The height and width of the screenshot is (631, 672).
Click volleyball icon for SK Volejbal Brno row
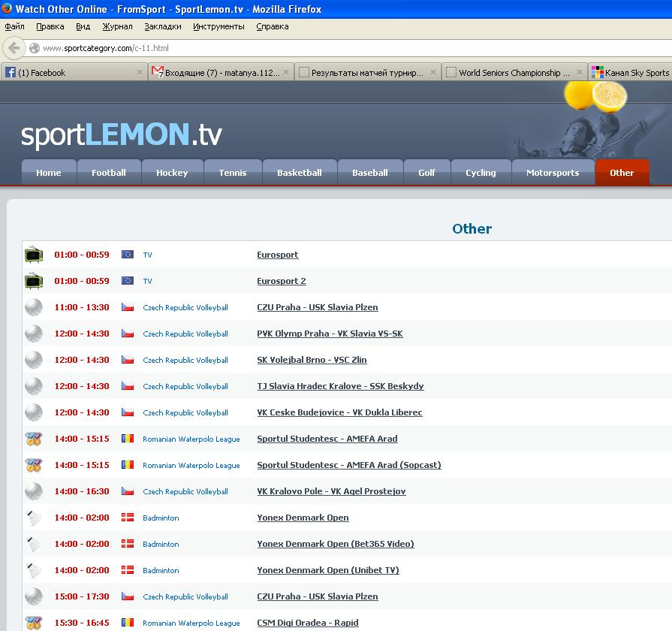pyautogui.click(x=34, y=360)
